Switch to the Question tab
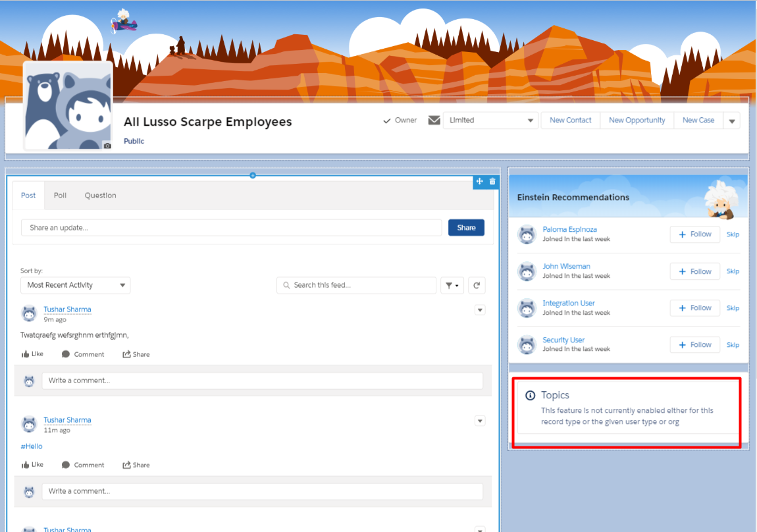This screenshot has height=532, width=757. click(100, 196)
